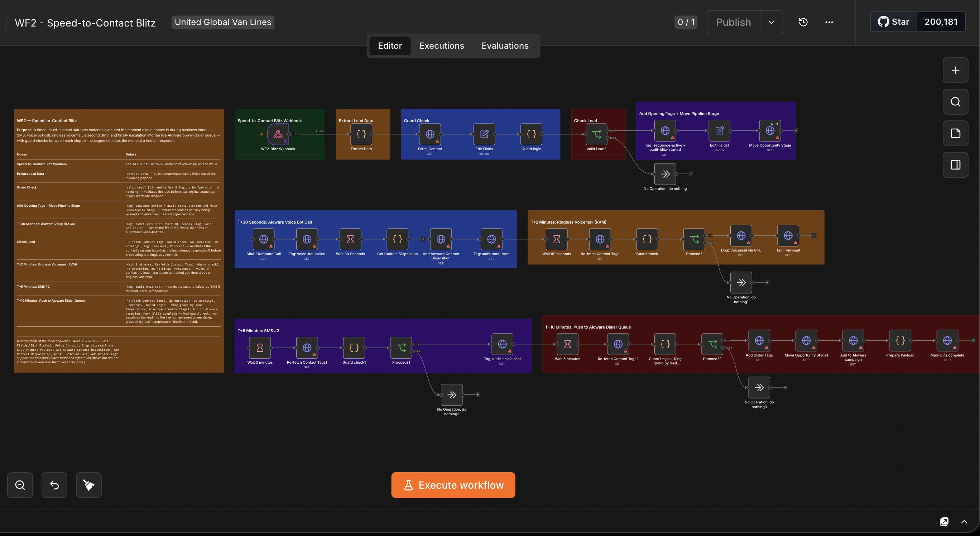Viewport: 980px width, 536px height.
Task: Switch to the Executions tab
Action: pyautogui.click(x=441, y=46)
